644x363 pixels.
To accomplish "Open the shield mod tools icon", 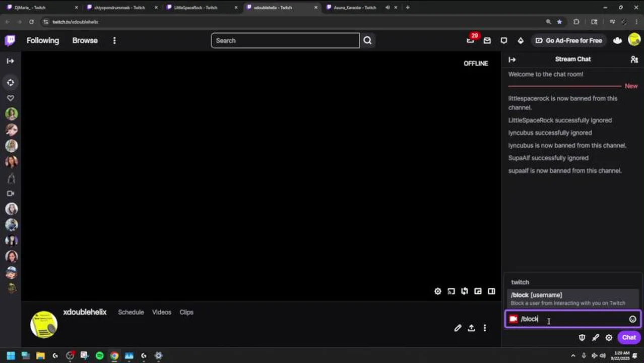I will [x=582, y=338].
